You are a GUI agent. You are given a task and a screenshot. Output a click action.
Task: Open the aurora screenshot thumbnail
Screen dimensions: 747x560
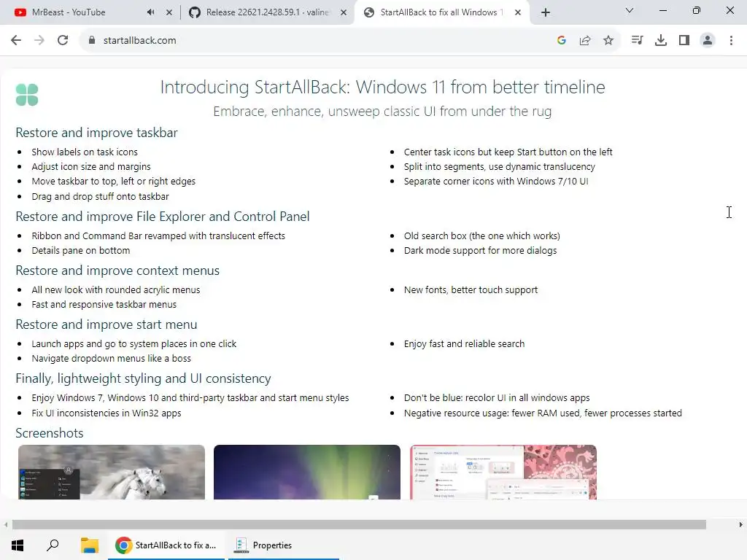point(307,472)
